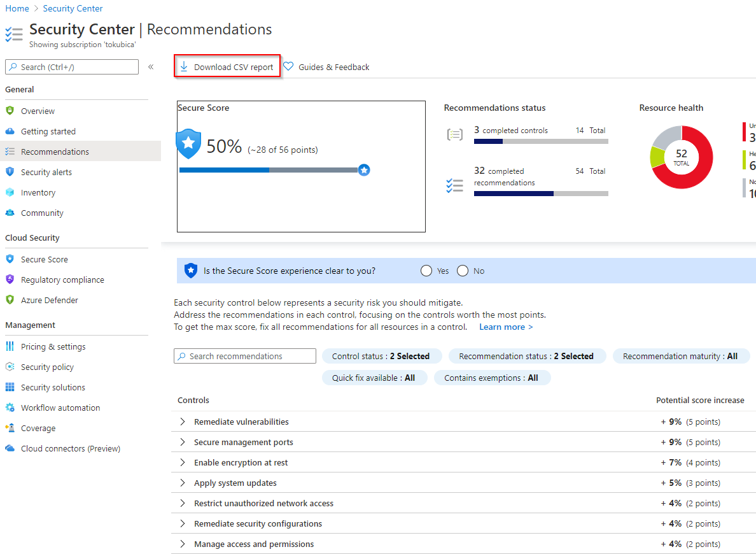
Task: Select No for Secure Score clarity
Action: pyautogui.click(x=463, y=271)
